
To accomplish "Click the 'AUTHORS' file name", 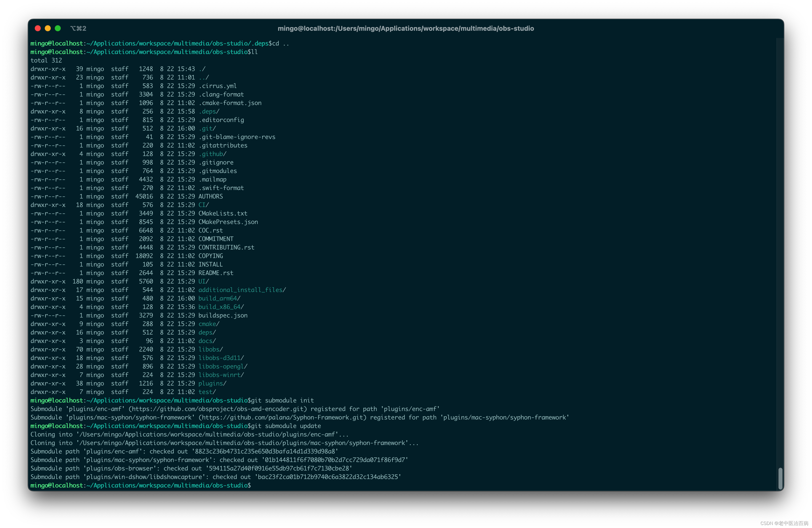I will pyautogui.click(x=210, y=196).
